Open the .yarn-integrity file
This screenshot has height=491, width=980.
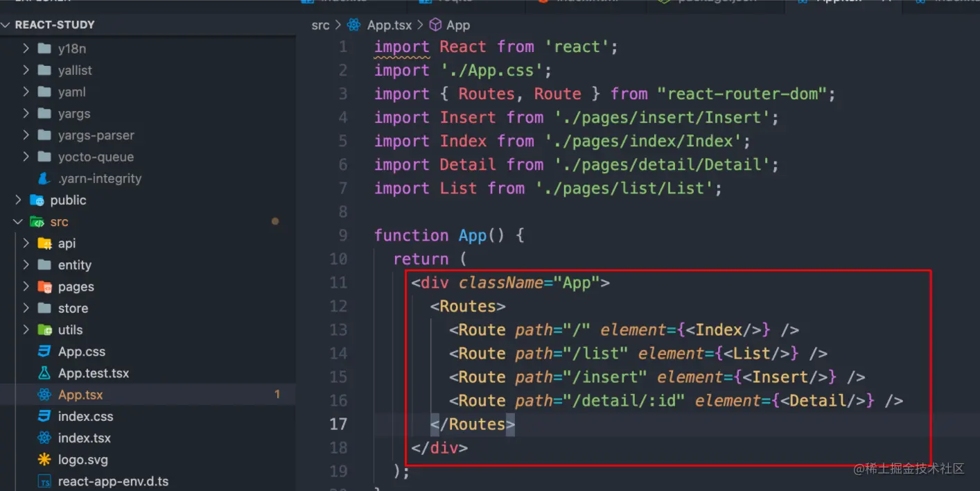click(100, 178)
